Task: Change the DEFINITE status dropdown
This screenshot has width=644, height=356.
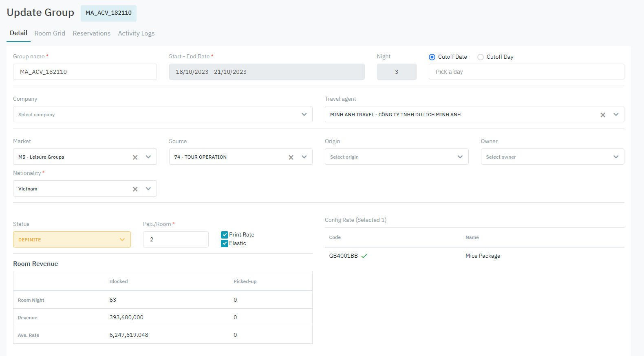Action: tap(72, 240)
